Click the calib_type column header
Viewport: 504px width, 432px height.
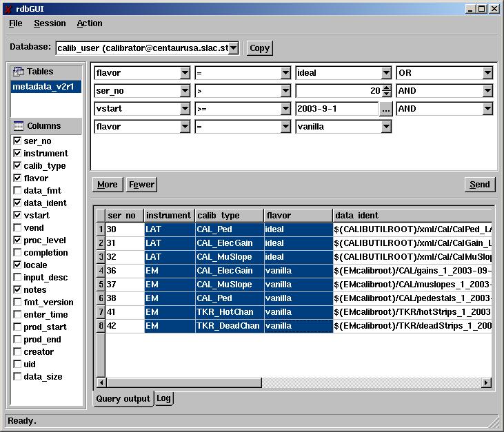point(229,216)
